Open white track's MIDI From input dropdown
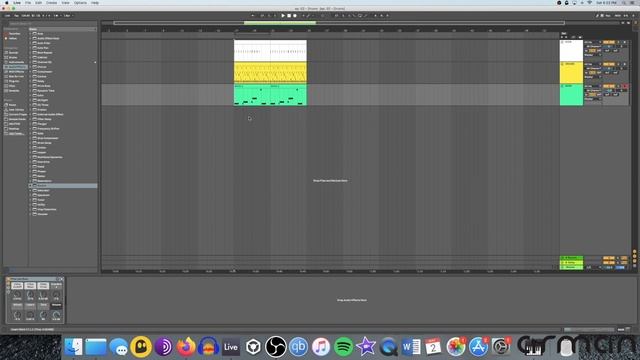 click(592, 42)
